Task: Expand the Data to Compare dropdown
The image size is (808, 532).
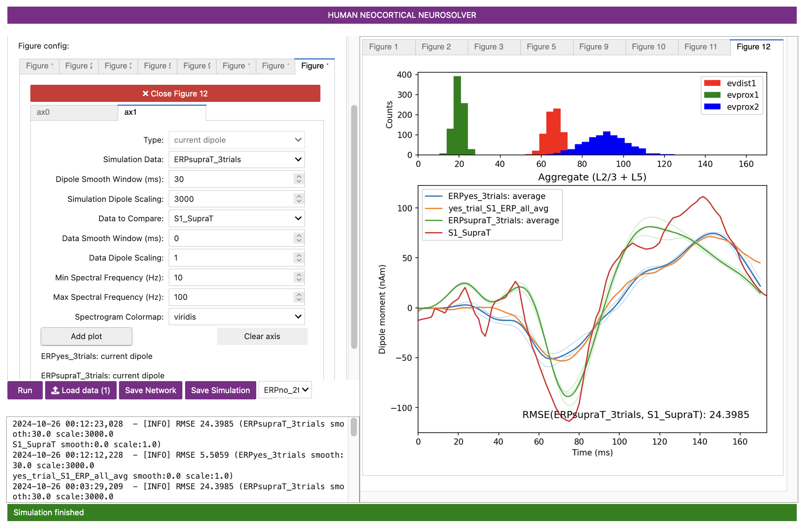Action: 236,219
